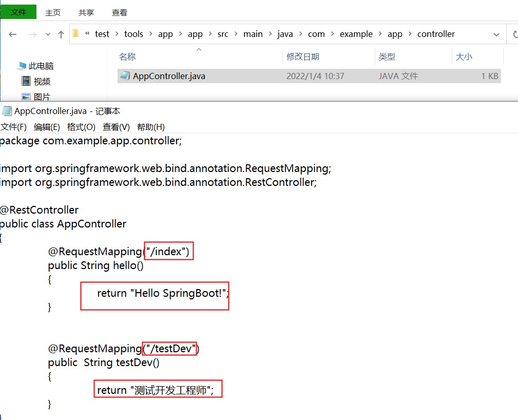
Task: Click '1 KB' size cell
Action: click(490, 76)
